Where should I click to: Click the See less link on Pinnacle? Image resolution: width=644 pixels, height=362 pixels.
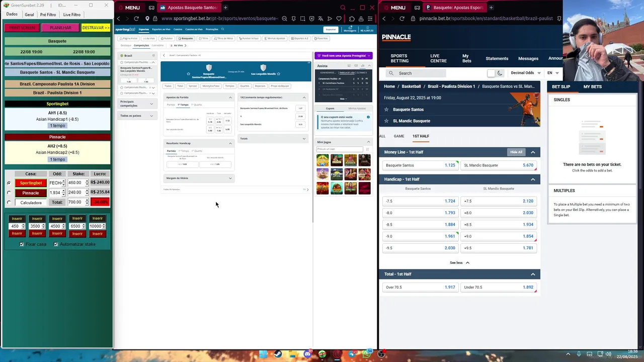point(459,262)
